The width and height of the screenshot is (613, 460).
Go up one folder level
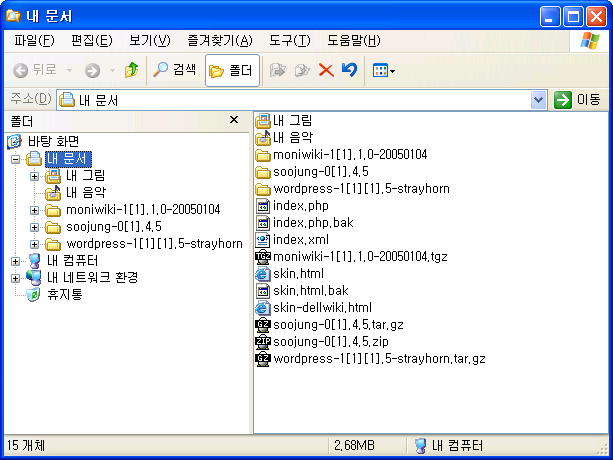click(131, 70)
